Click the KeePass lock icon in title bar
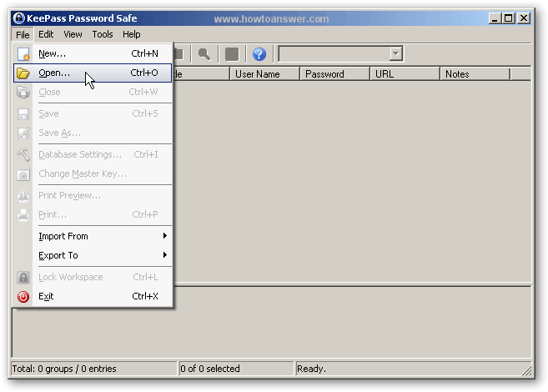This screenshot has height=392, width=548. click(x=19, y=18)
